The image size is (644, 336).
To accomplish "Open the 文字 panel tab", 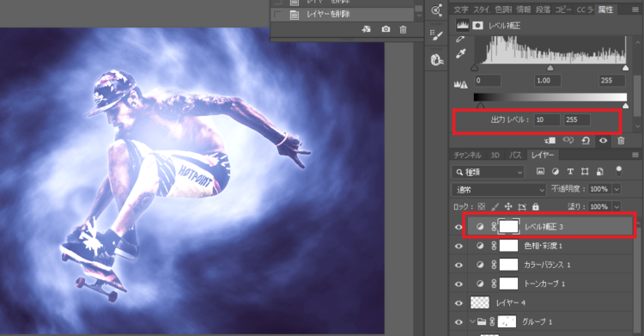I will 461,9.
